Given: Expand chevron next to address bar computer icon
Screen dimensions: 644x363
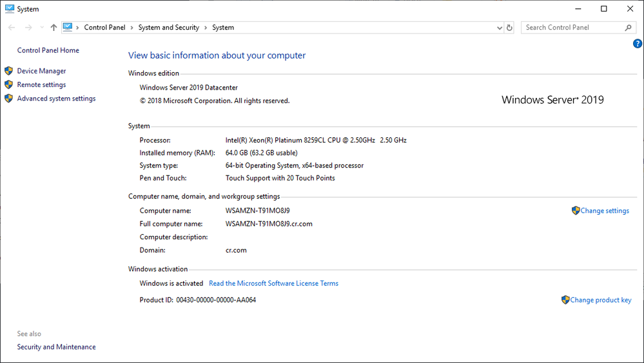Looking at the screenshot, I should coord(77,28).
